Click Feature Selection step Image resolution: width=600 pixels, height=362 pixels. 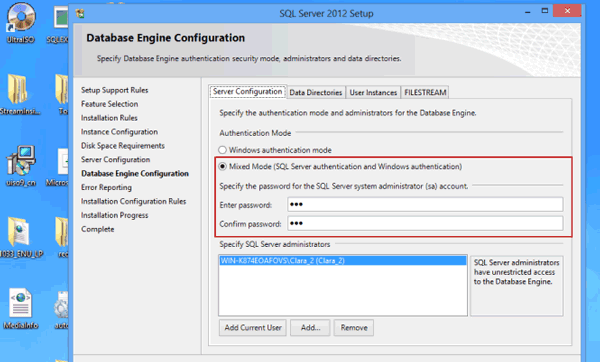(x=109, y=104)
